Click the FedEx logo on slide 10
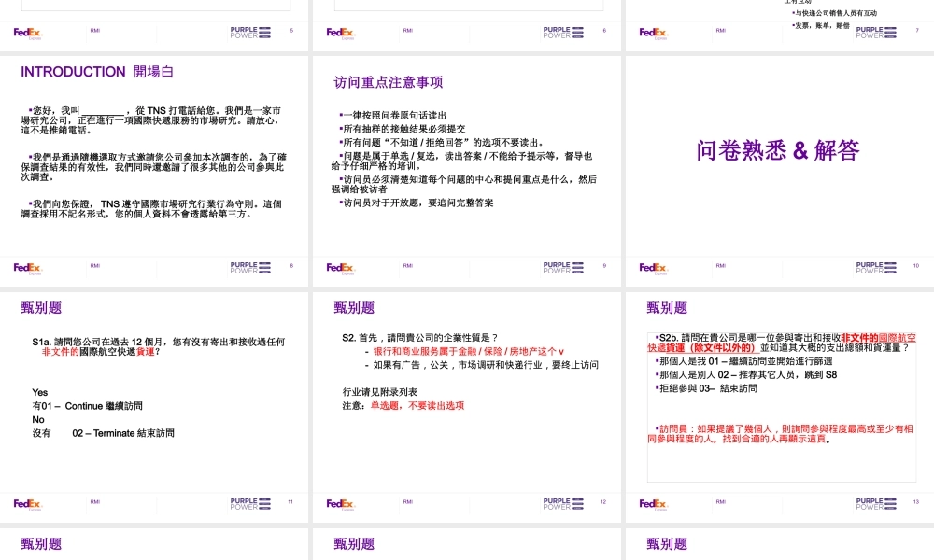The width and height of the screenshot is (934, 560). coord(653,268)
